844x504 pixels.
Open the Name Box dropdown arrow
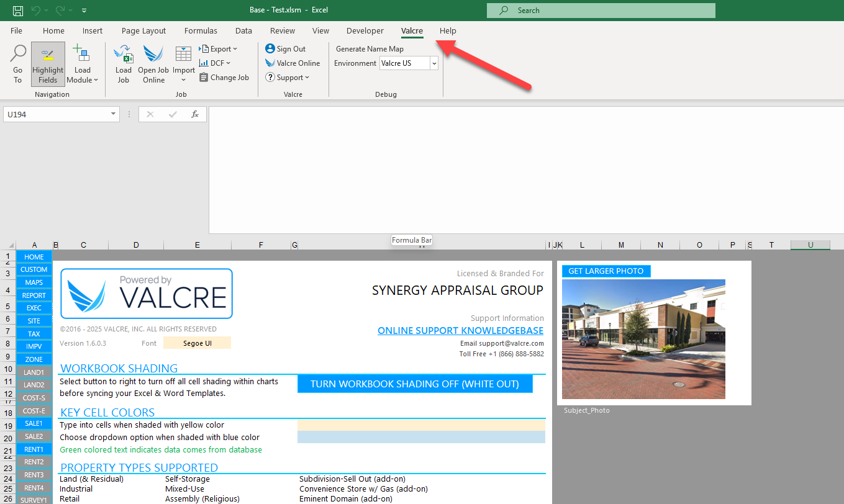pos(113,114)
